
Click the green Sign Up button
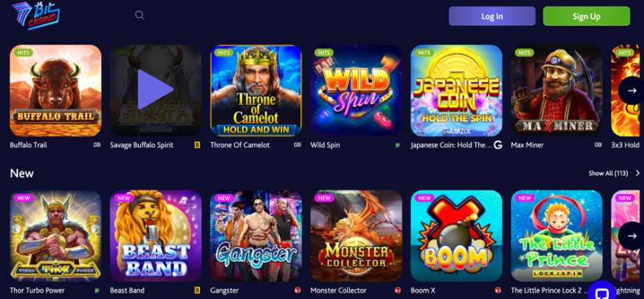click(587, 16)
